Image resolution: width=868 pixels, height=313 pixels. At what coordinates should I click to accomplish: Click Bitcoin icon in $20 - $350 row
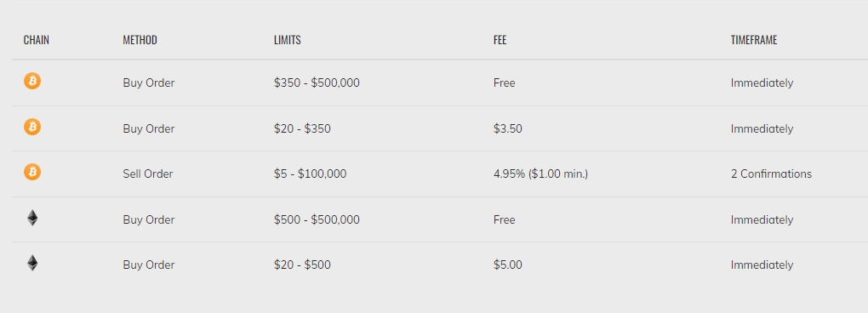point(32,128)
